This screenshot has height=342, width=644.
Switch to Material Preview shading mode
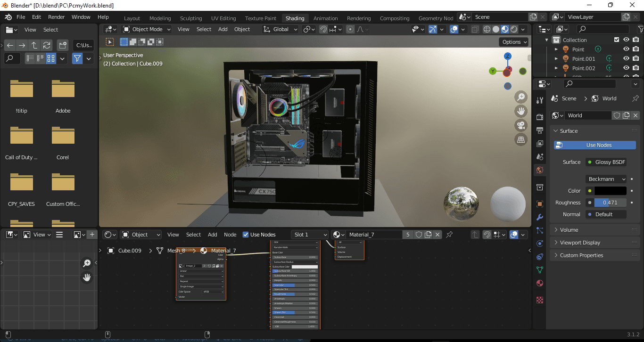pyautogui.click(x=505, y=29)
